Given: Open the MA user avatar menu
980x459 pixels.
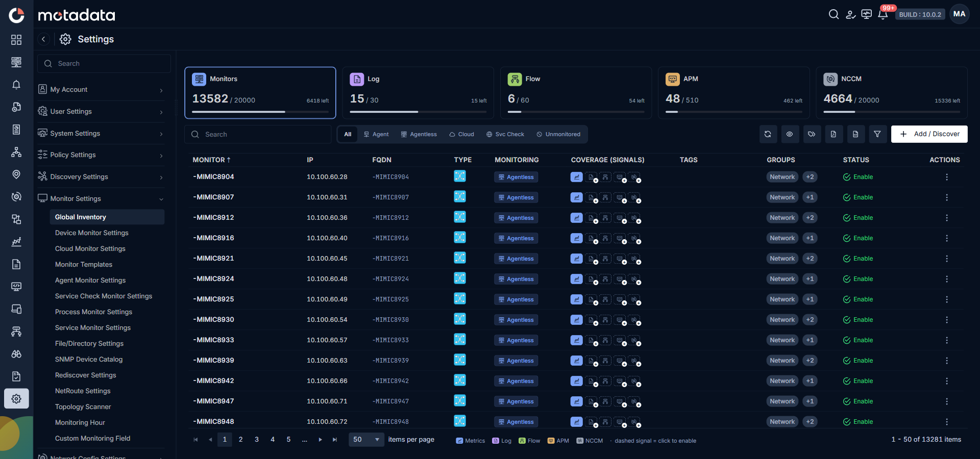Looking at the screenshot, I should click(x=959, y=14).
